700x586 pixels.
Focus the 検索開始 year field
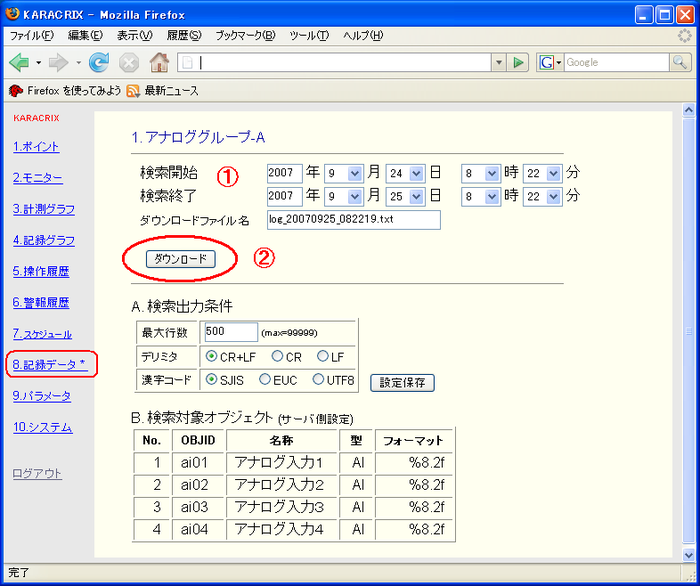click(285, 173)
